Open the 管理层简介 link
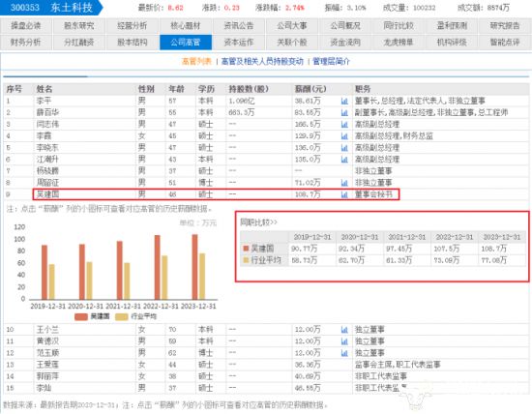 coord(331,61)
